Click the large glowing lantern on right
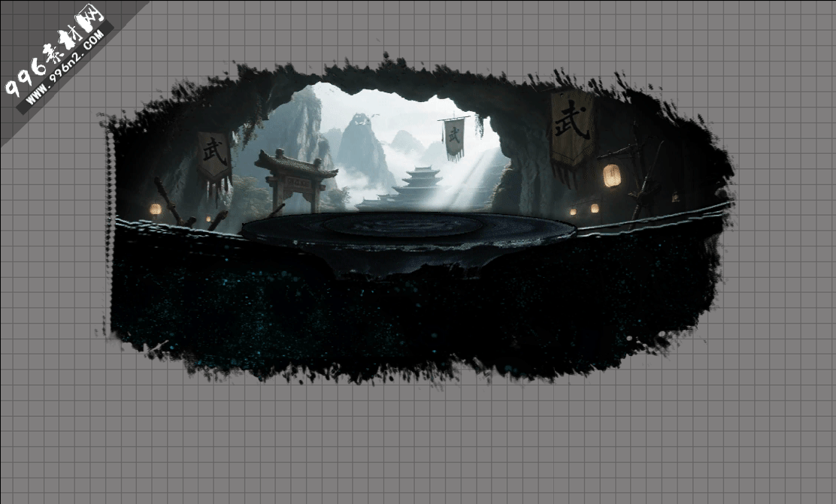This screenshot has width=836, height=504. coord(612,176)
